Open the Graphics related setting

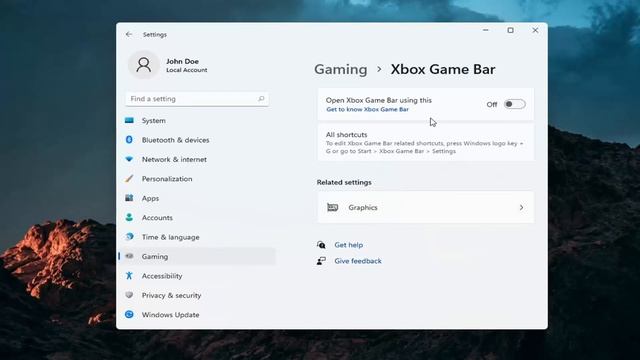click(x=426, y=208)
